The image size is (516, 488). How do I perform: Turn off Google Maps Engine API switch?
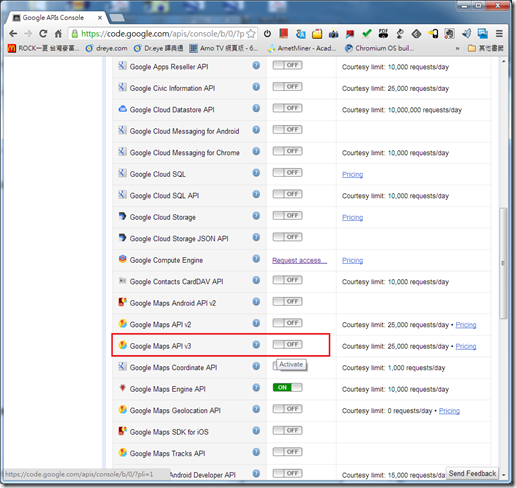tap(287, 387)
